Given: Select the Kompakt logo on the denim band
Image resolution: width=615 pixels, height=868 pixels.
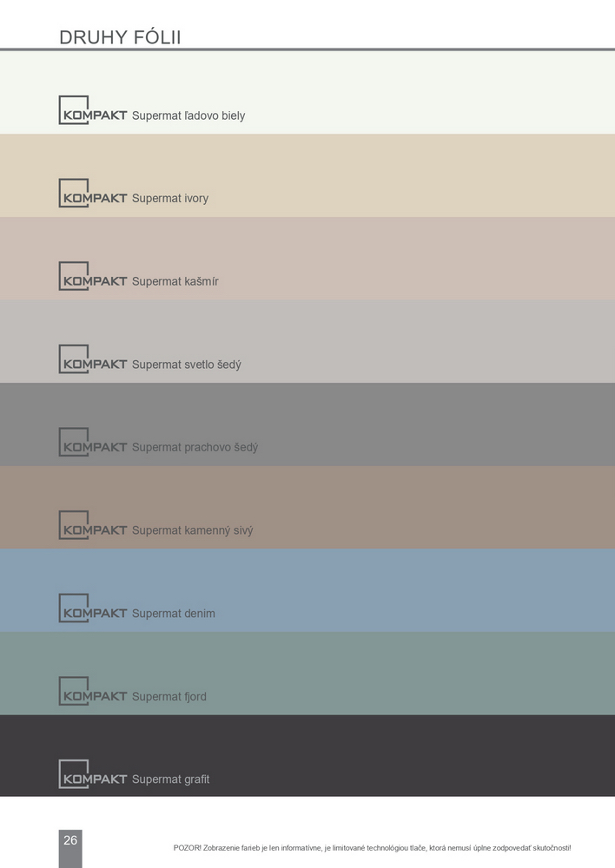Looking at the screenshot, I should pos(93,608).
